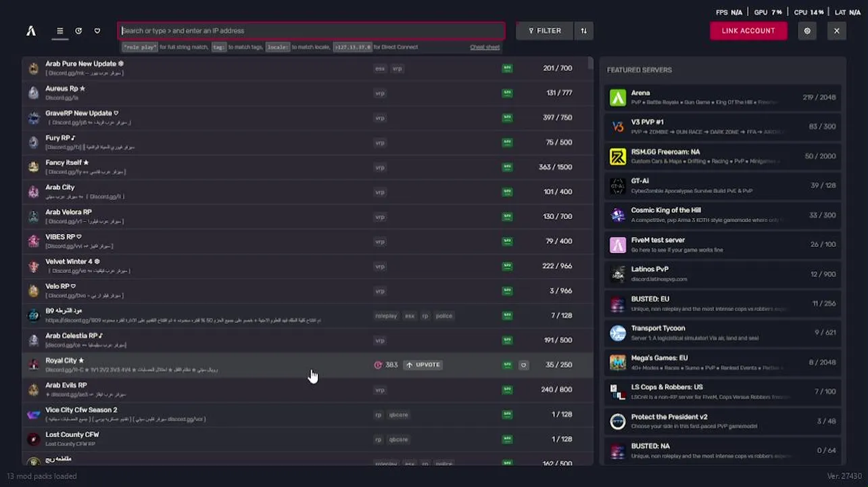Select qbcore tag on Vice City Cfw row

point(398,415)
